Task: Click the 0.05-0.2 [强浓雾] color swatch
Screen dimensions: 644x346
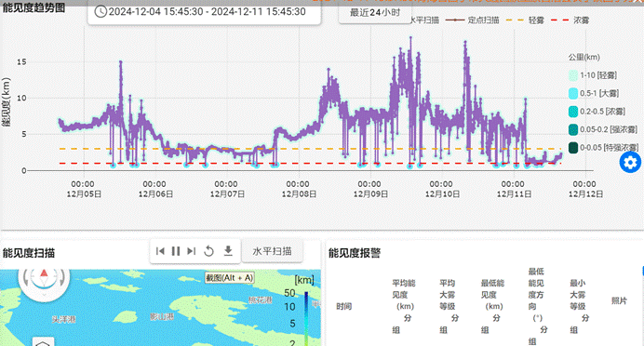Action: [x=573, y=129]
